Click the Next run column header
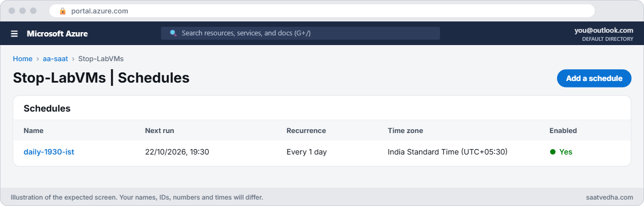Screen dimensions: 644x206 coord(159,130)
